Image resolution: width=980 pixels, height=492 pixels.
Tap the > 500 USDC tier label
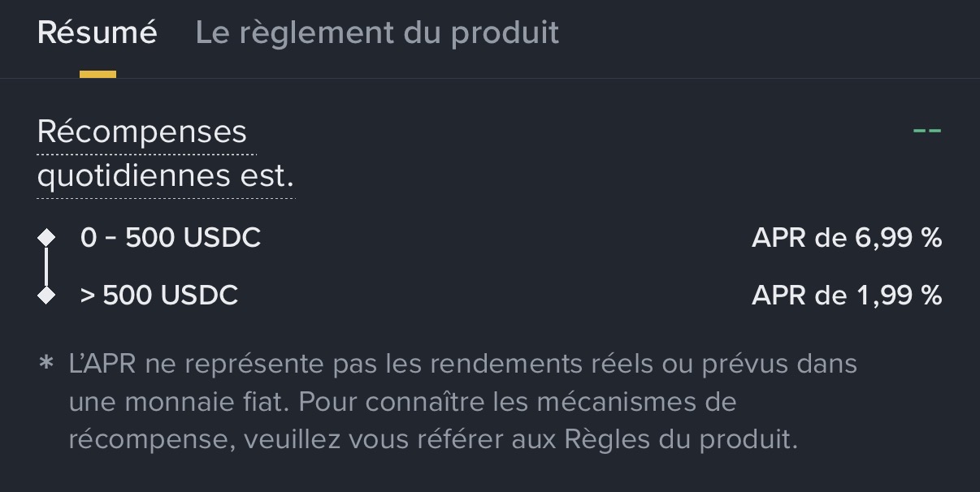pyautogui.click(x=159, y=295)
